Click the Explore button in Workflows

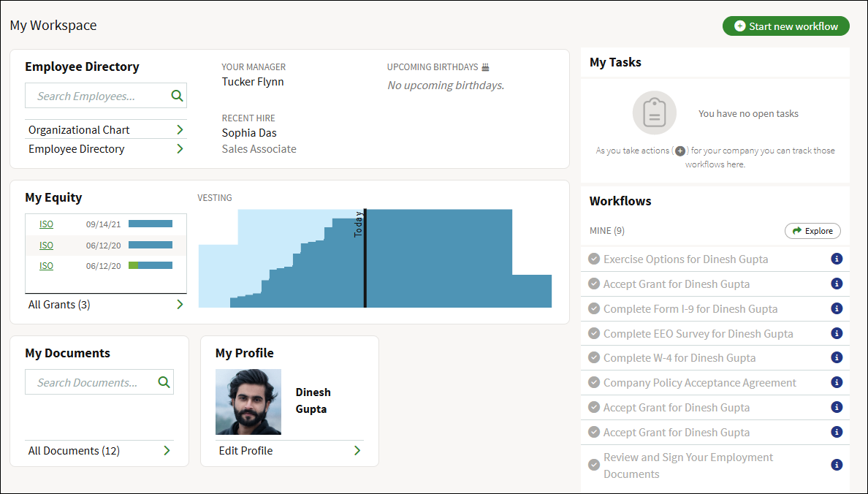(x=812, y=231)
